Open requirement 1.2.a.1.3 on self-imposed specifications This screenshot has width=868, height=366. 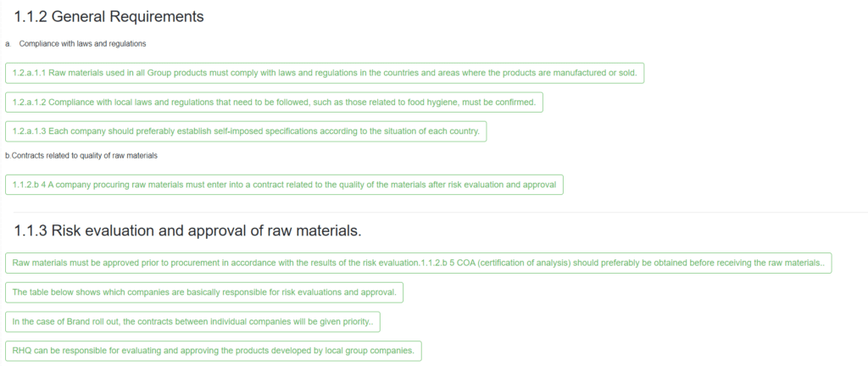pyautogui.click(x=246, y=131)
